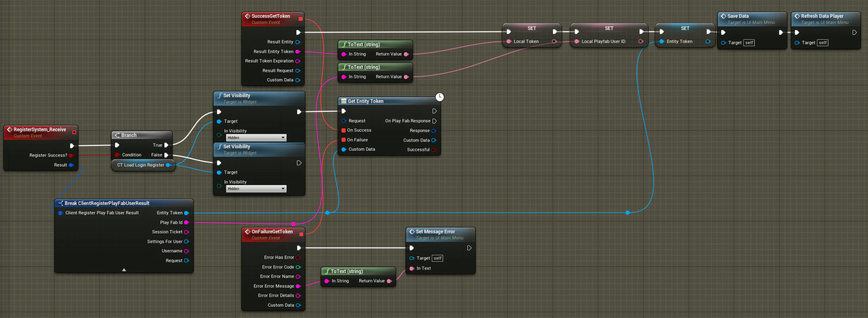The width and height of the screenshot is (868, 318).
Task: Click the red delegate pin on RegisterSystem_Receive event
Action: pyautogui.click(x=74, y=132)
